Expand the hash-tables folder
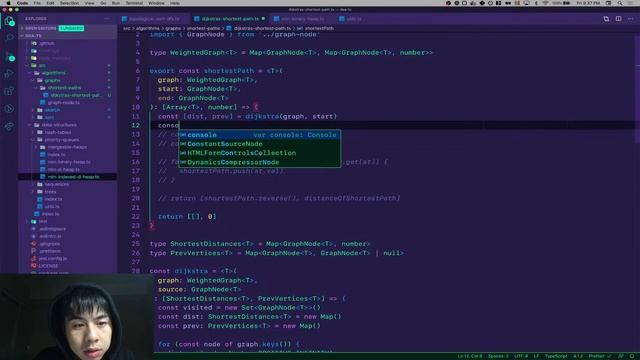Screen dimensions: 640x360 coord(67,132)
